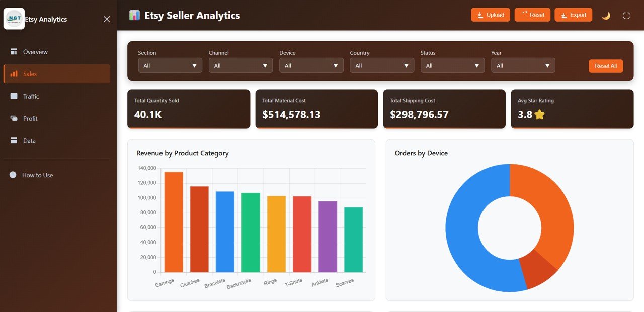Click the Reset All button

(x=606, y=66)
